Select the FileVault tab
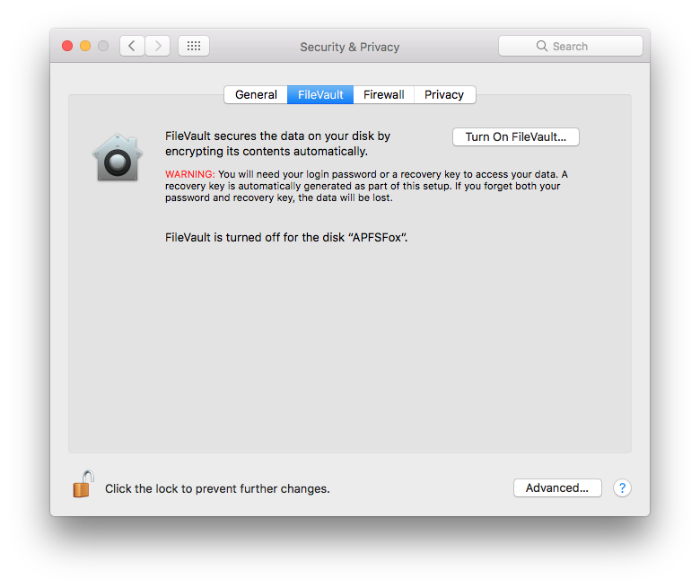 click(x=320, y=94)
